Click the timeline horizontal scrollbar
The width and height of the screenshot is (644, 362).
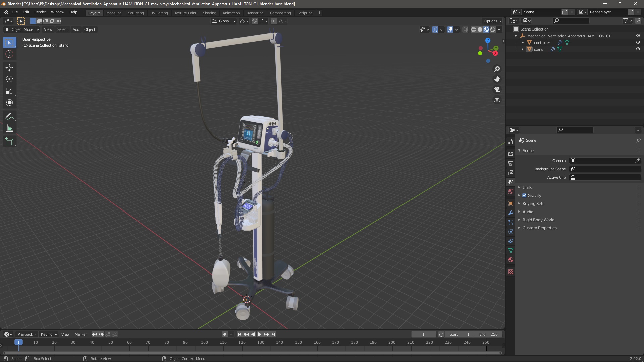252,353
